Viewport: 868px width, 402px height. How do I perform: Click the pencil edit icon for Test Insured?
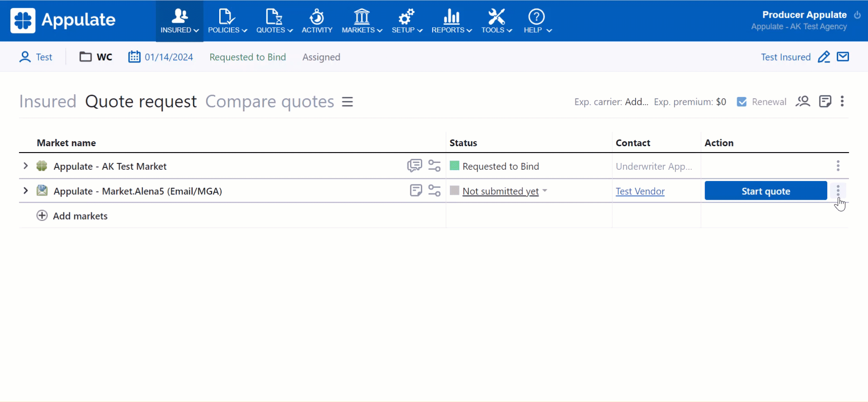(x=824, y=57)
